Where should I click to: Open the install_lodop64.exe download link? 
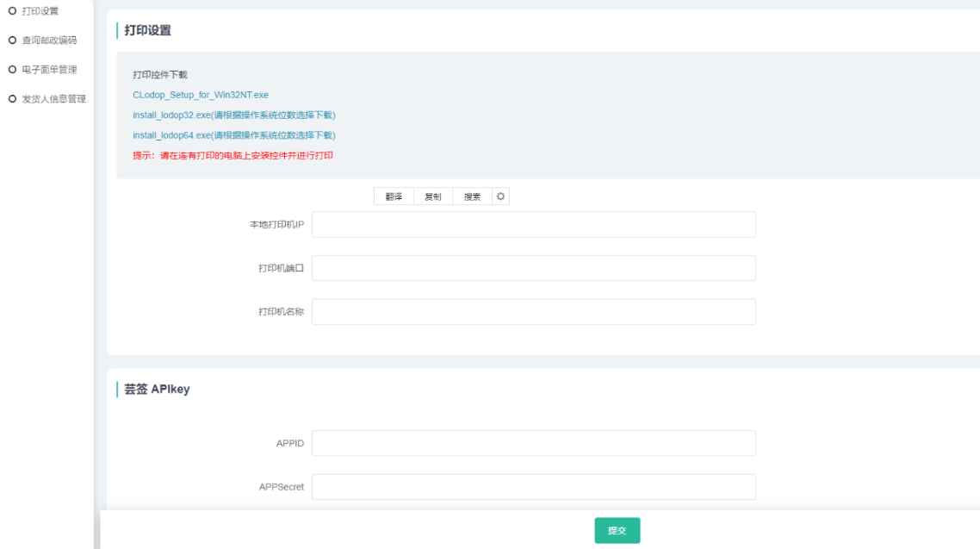click(x=233, y=135)
